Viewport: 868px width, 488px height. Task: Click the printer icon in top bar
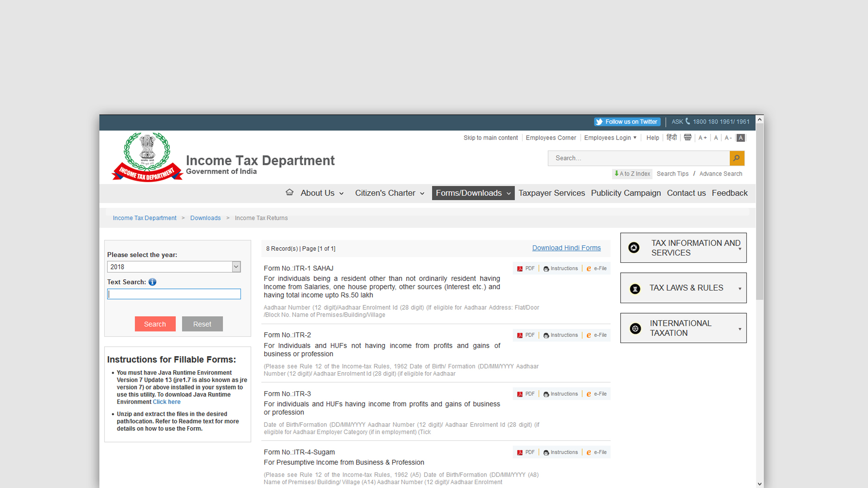tap(687, 138)
